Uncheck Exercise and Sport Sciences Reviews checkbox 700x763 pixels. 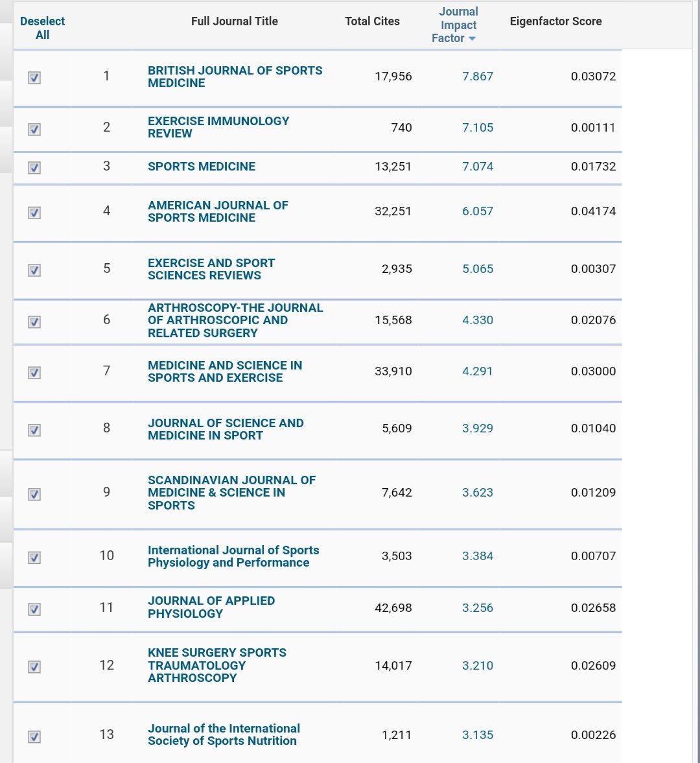tap(34, 270)
